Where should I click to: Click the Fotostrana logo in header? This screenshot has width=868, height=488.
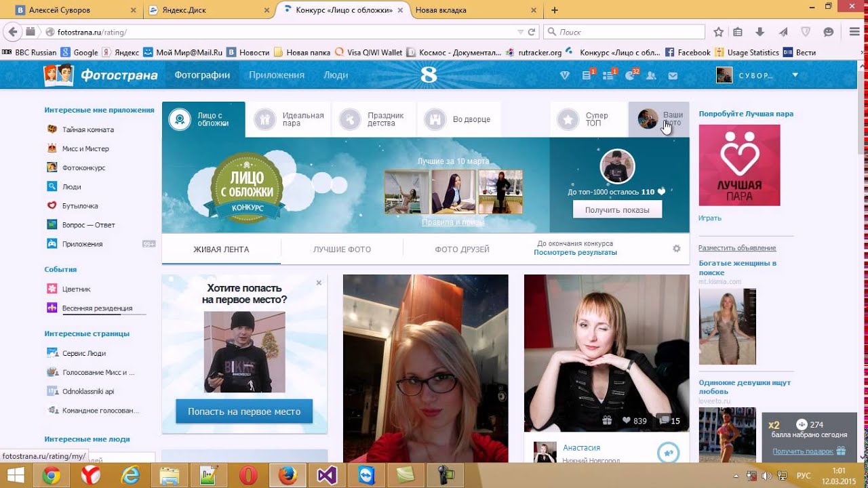(x=101, y=75)
